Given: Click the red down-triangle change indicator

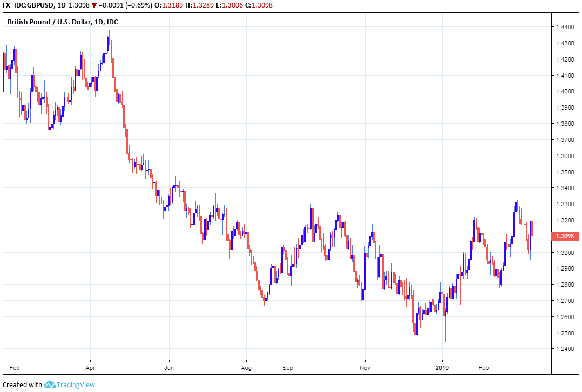Looking at the screenshot, I should (x=94, y=5).
